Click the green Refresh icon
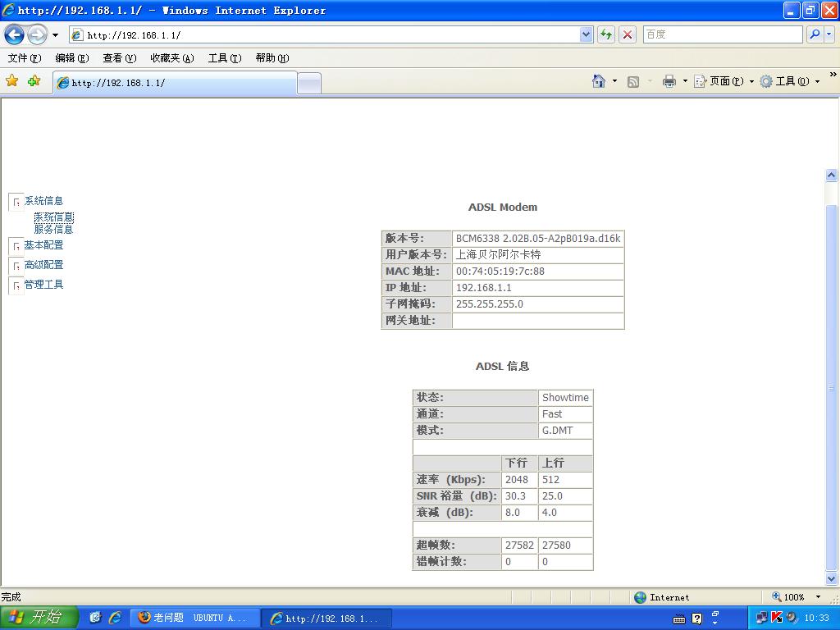This screenshot has height=630, width=840. (x=606, y=34)
